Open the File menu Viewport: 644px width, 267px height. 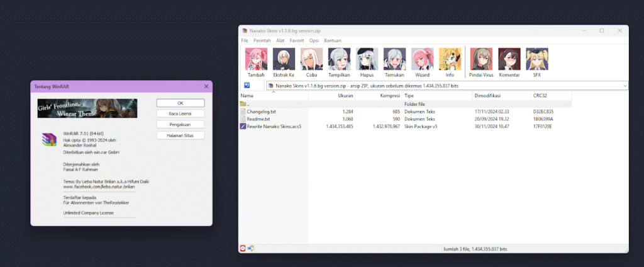coord(245,40)
